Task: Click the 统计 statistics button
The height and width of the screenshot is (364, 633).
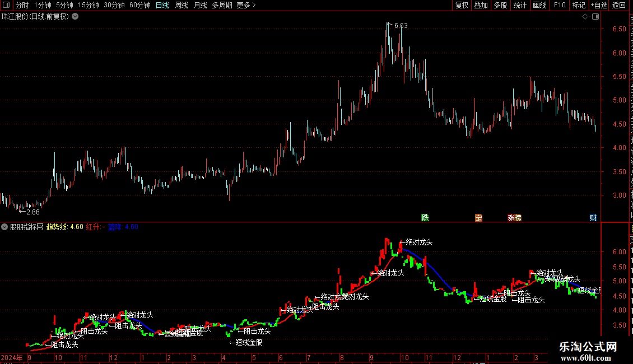Action: click(x=520, y=5)
